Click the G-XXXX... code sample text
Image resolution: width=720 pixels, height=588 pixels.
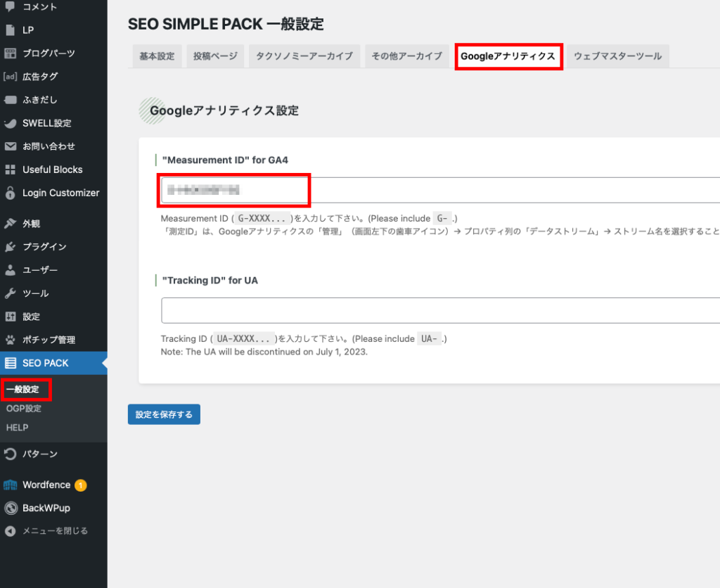262,218
